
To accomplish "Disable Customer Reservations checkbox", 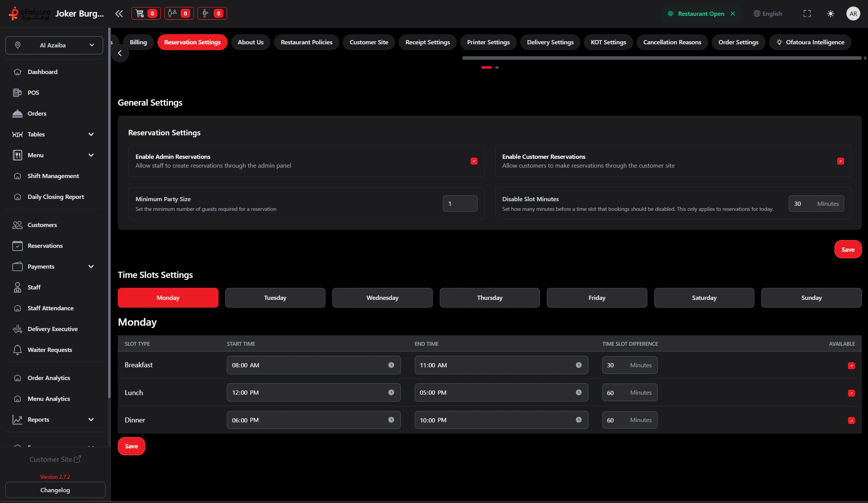I will coord(841,161).
